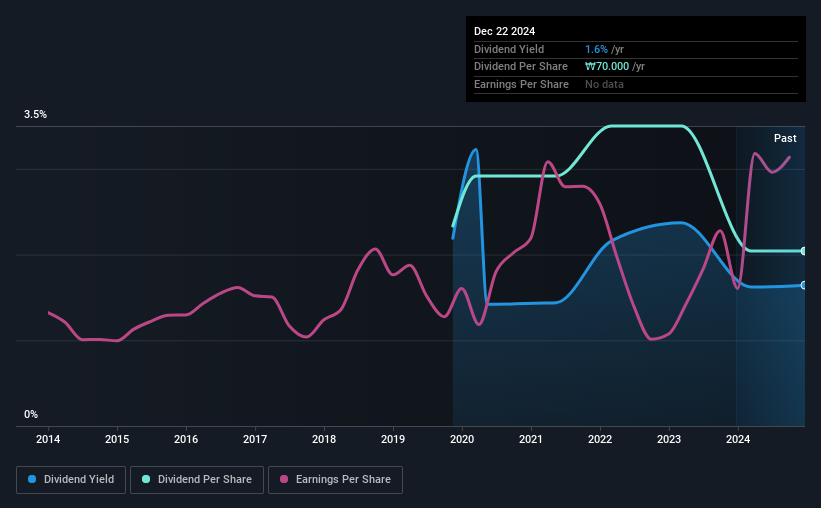821x508 pixels.
Task: Click the 1.6% dividend yield value in tooltip
Action: 596,49
